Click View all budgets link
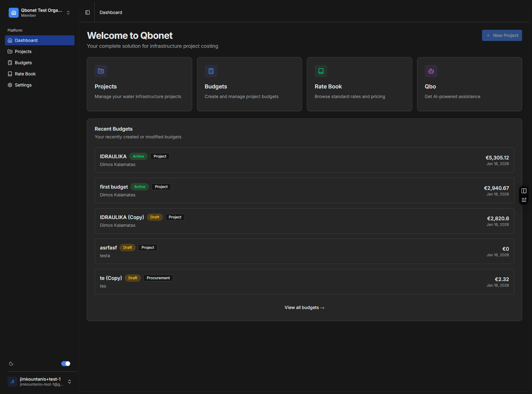The height and width of the screenshot is (394, 532). tap(304, 307)
